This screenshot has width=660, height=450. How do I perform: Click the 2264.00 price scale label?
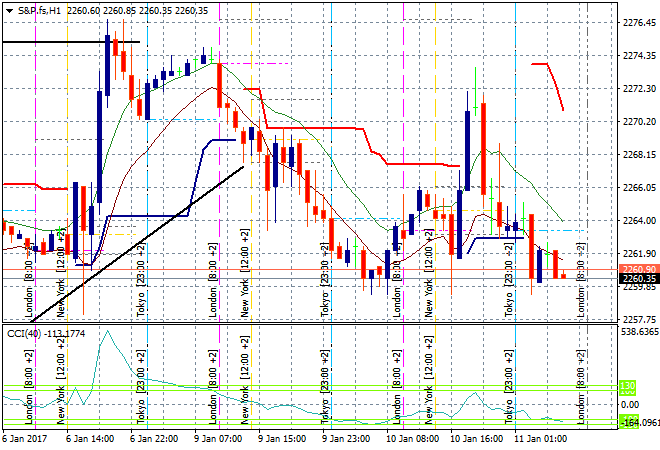point(638,221)
